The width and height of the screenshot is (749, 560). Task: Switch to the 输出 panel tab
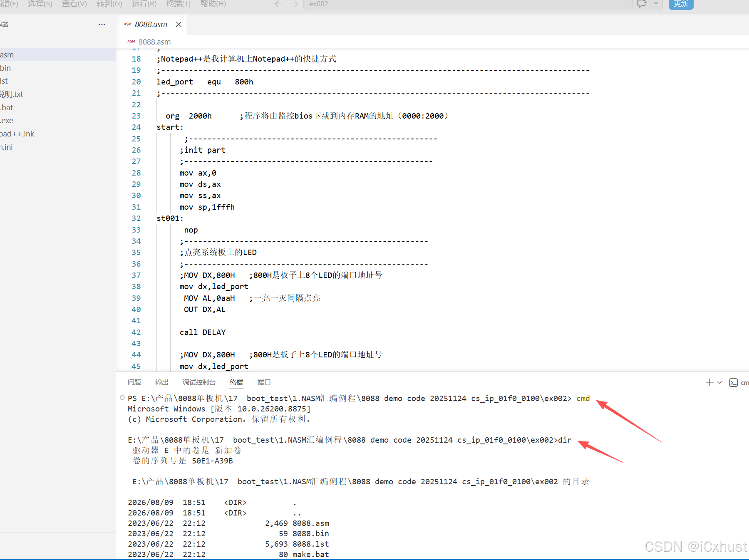[161, 382]
